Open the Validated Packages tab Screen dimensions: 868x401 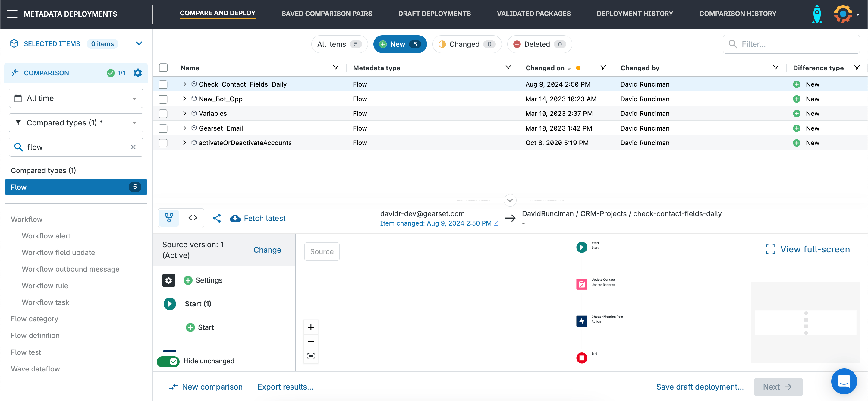pos(533,14)
